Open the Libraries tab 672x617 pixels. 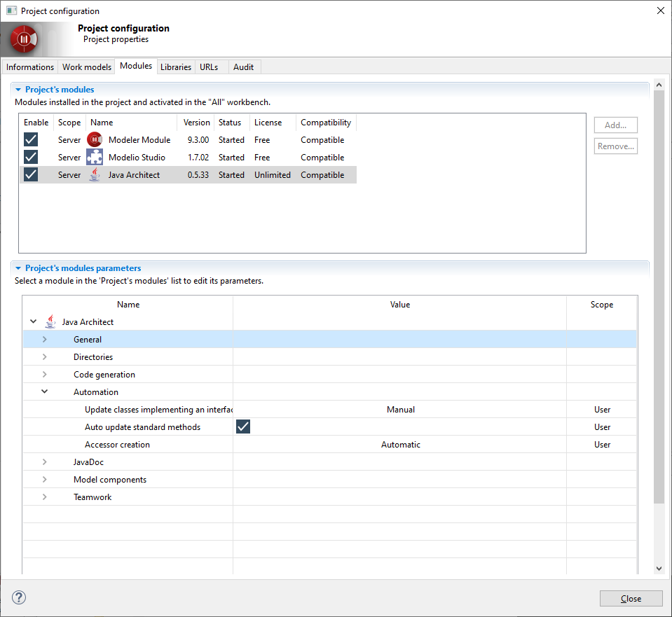pyautogui.click(x=176, y=67)
